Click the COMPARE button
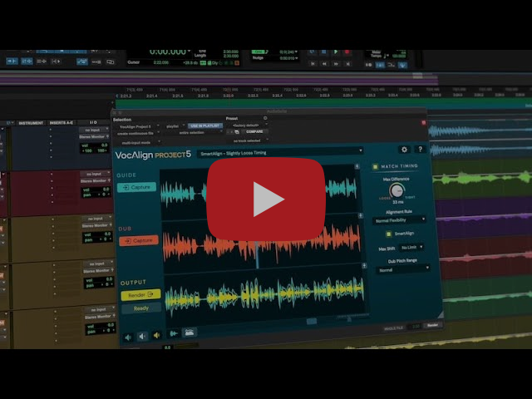Image resolution: width=532 pixels, height=399 pixels. click(254, 131)
